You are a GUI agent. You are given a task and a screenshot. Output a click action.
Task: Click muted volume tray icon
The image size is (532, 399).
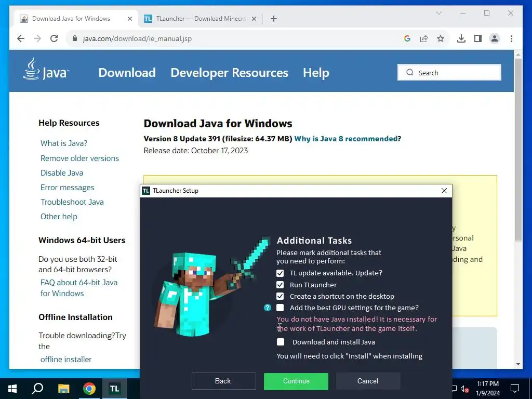click(464, 389)
